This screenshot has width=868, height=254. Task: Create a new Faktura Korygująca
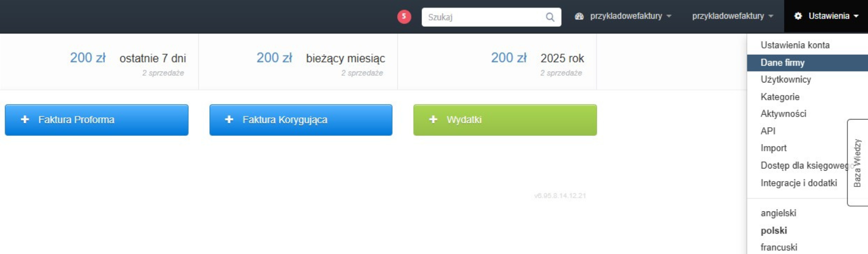click(301, 120)
